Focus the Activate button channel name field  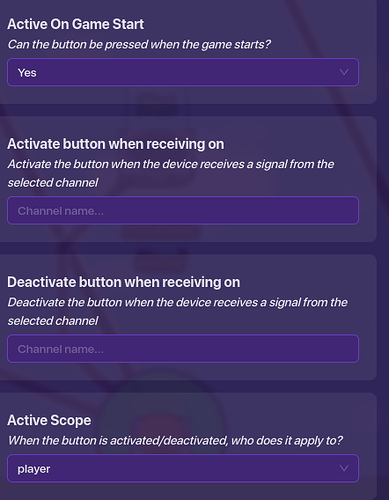pos(183,210)
